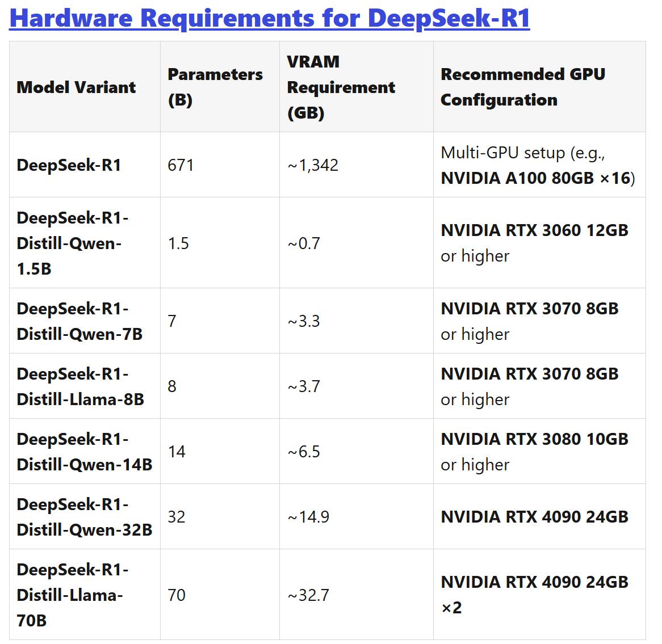662x644 pixels.
Task: Click the VRAM Requirement (GB) header
Action: [x=357, y=87]
